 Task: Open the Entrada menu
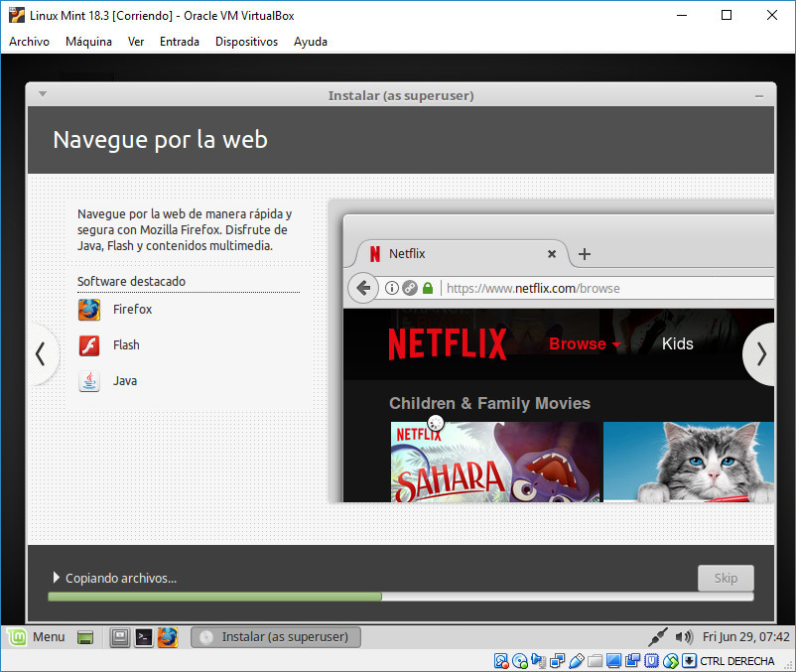180,42
